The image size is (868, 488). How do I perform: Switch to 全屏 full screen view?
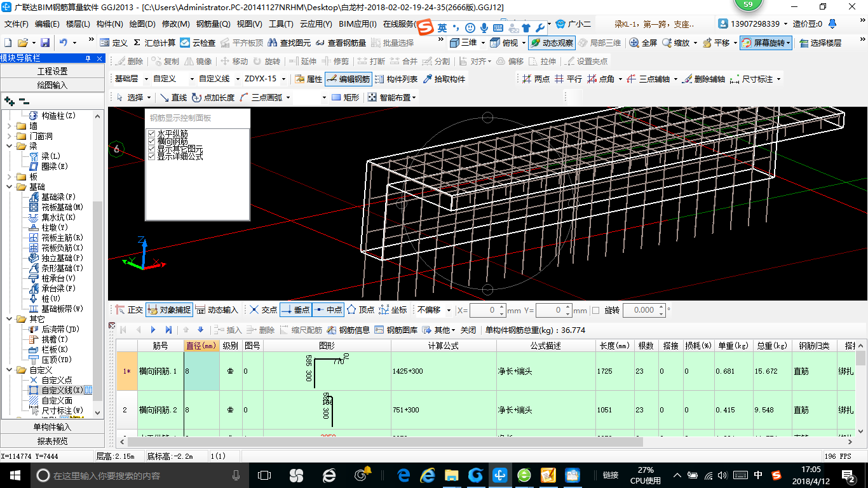[x=643, y=43]
